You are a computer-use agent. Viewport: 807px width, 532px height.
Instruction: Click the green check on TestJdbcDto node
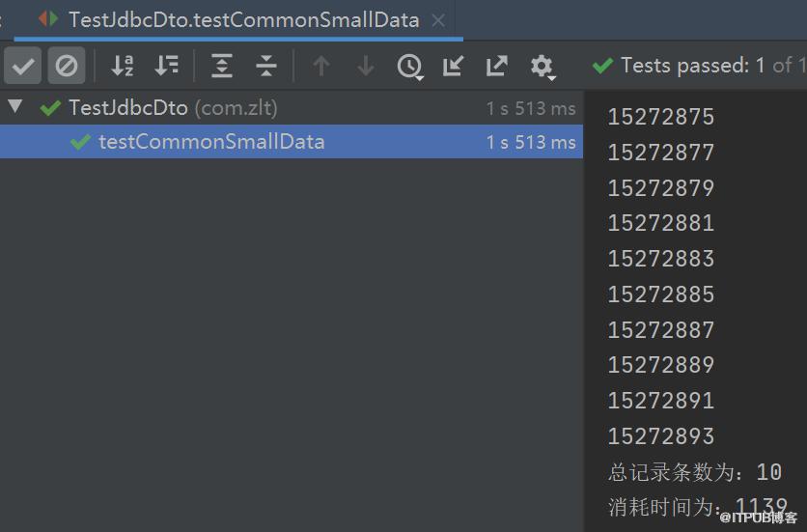50,108
